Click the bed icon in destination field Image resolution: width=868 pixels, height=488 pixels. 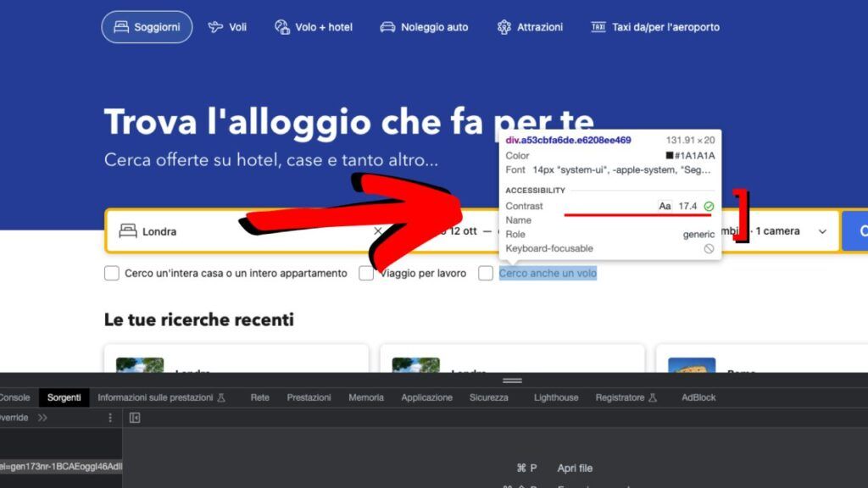point(128,230)
